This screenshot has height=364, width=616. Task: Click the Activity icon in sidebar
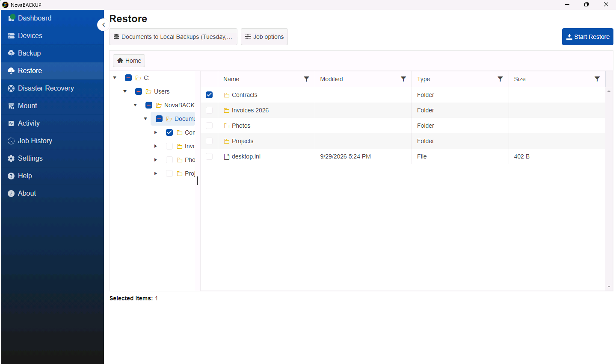point(11,123)
